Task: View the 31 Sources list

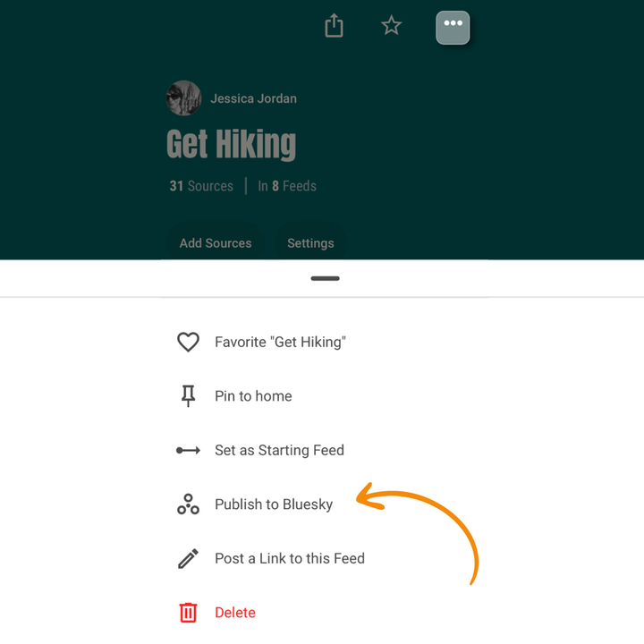Action: 201,186
